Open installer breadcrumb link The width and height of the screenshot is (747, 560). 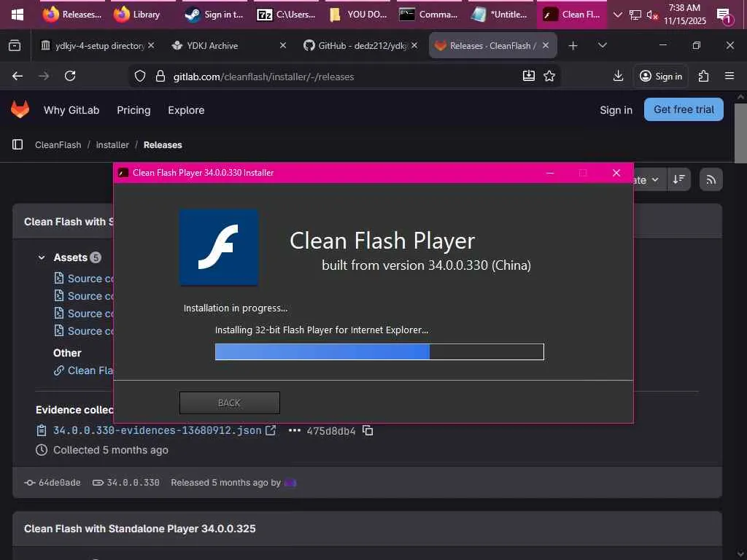pos(112,145)
